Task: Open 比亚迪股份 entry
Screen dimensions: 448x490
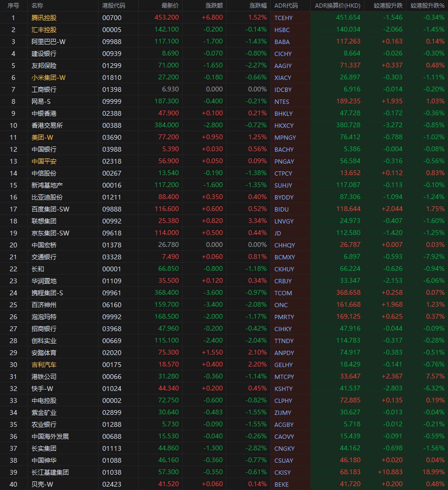Action: pyautogui.click(x=47, y=197)
